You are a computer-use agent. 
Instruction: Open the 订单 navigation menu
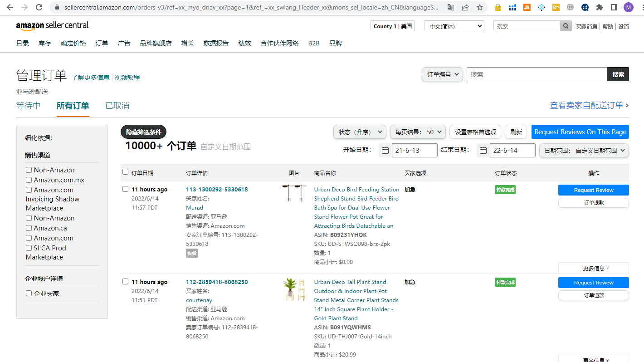click(102, 43)
